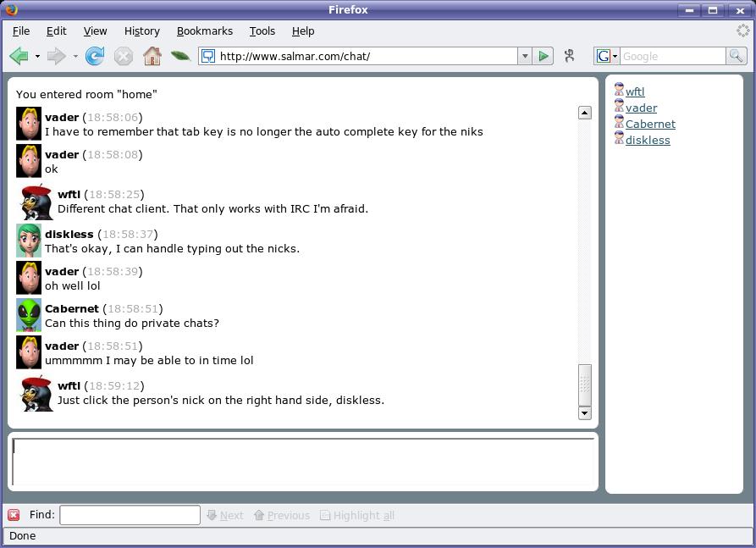Click the green leaf toolbar icon
Screen dimensions: 756x548
point(180,56)
